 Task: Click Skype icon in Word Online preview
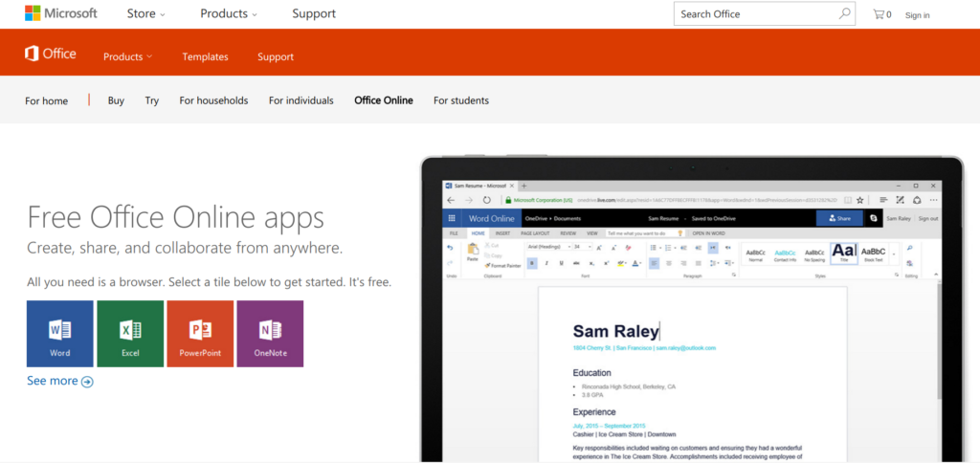873,218
